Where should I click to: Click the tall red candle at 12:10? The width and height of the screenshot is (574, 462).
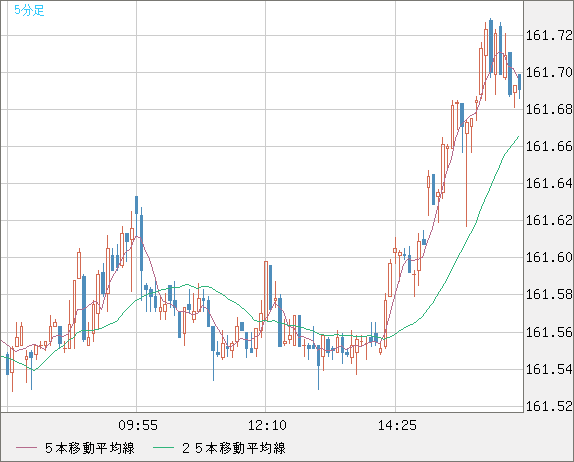tap(266, 291)
